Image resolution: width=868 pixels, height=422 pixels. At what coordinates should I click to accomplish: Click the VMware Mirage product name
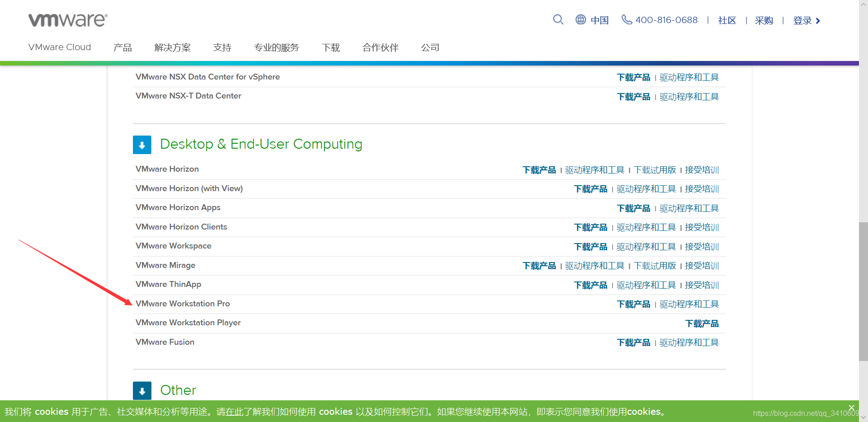[165, 265]
